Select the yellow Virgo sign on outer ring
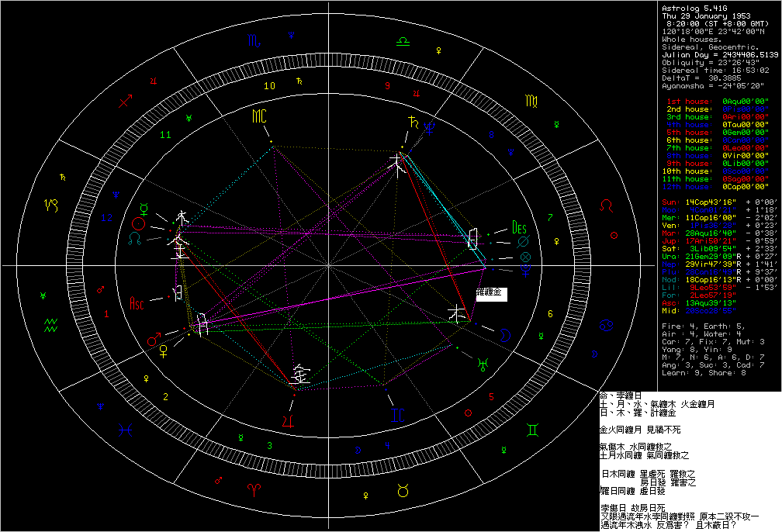Screen dimensions: 782x532 pos(534,101)
